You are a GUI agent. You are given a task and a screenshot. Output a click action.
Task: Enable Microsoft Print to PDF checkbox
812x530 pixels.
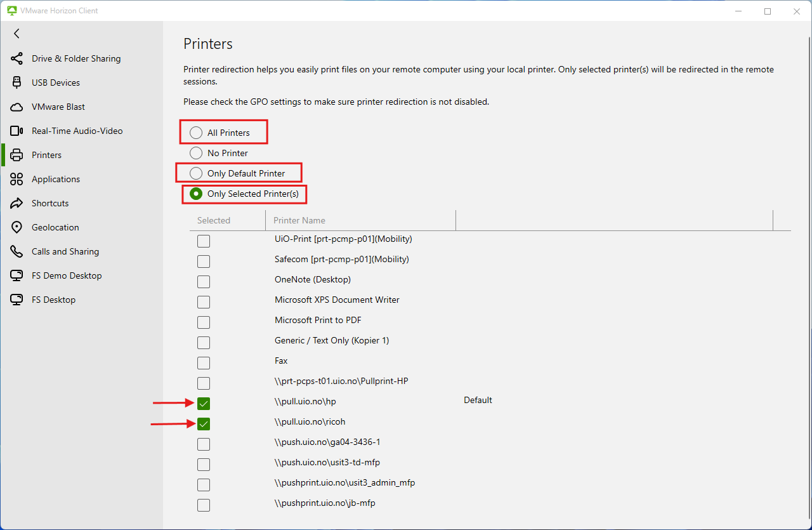tap(204, 322)
